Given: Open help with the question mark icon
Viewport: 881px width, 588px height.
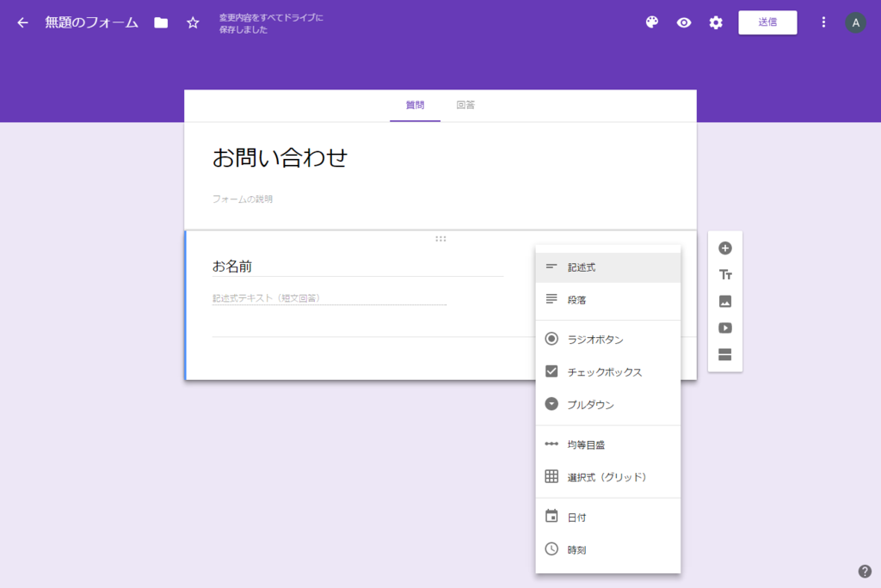Looking at the screenshot, I should coord(865,571).
